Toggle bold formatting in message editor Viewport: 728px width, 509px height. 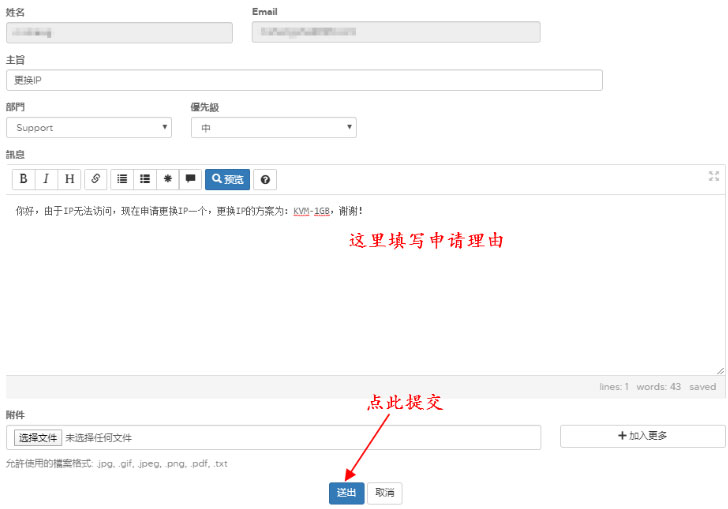(x=23, y=179)
